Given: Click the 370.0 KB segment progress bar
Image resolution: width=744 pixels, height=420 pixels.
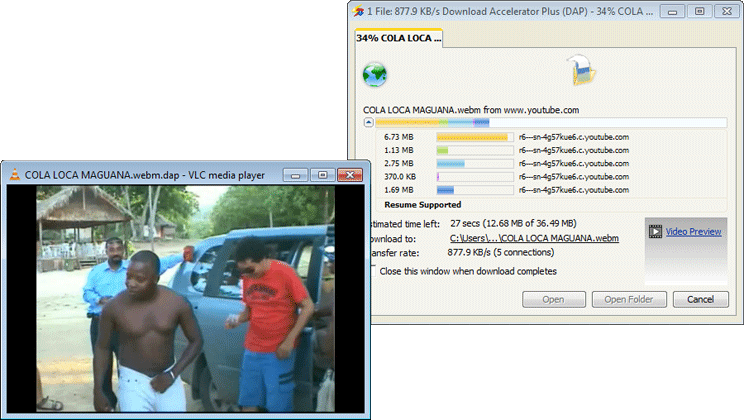Looking at the screenshot, I should tap(475, 177).
